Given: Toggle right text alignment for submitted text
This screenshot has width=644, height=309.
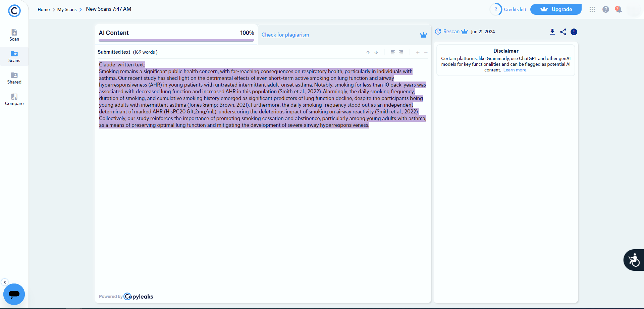Looking at the screenshot, I should point(401,52).
